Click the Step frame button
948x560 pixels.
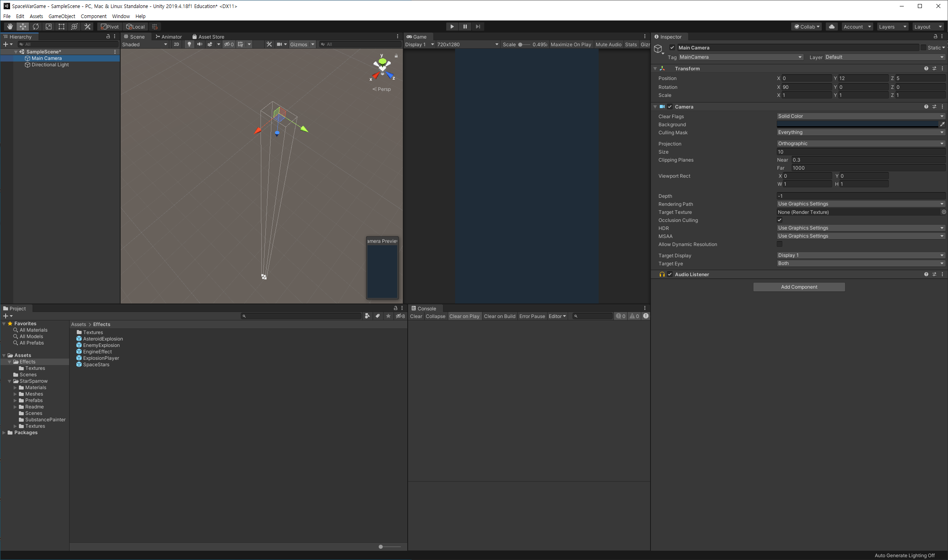pyautogui.click(x=478, y=27)
